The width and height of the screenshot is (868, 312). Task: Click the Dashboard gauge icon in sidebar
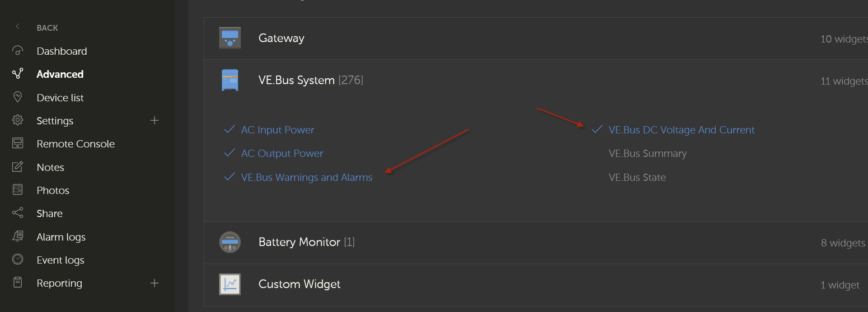(x=18, y=51)
